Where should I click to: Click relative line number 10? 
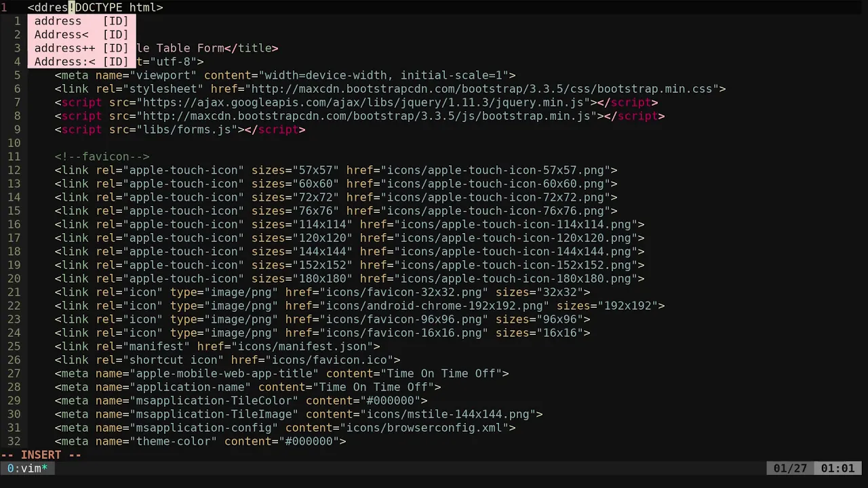(14, 143)
